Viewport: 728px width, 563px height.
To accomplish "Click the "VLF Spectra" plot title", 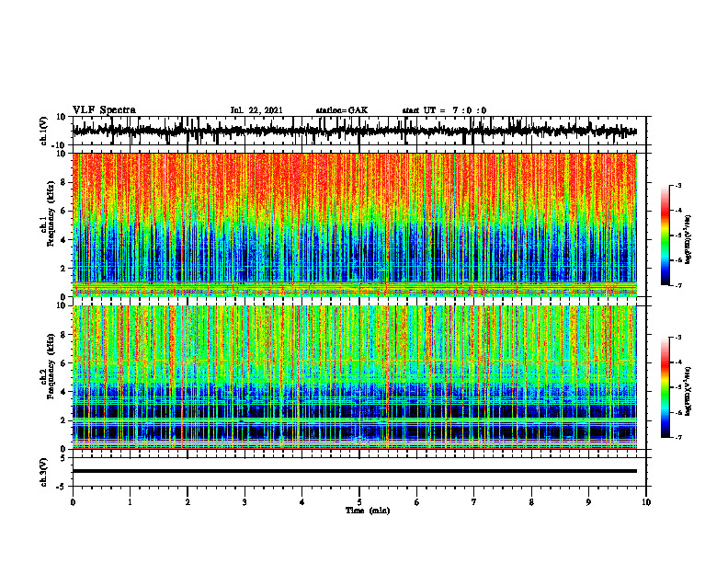I will [104, 110].
